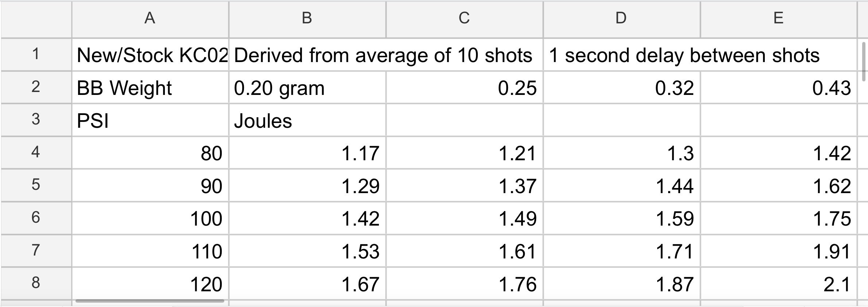Screen dimensions: 868x307
Task: Click the cell with value 2.1
Action: coord(778,284)
